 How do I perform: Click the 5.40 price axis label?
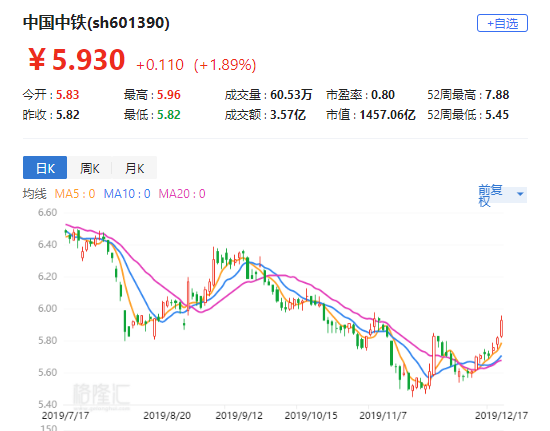pos(47,404)
